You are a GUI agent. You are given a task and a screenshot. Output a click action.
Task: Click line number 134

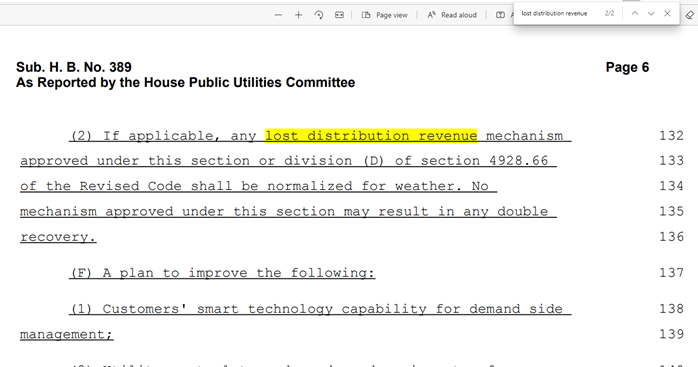pos(671,186)
